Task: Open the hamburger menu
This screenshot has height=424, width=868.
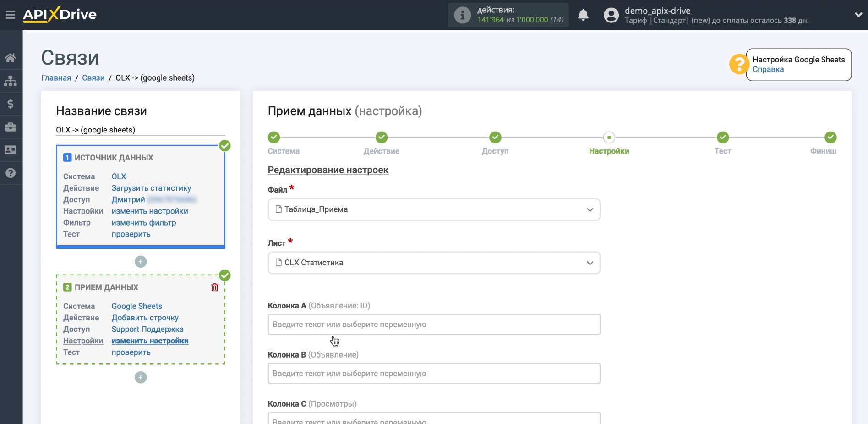Action: (x=11, y=15)
